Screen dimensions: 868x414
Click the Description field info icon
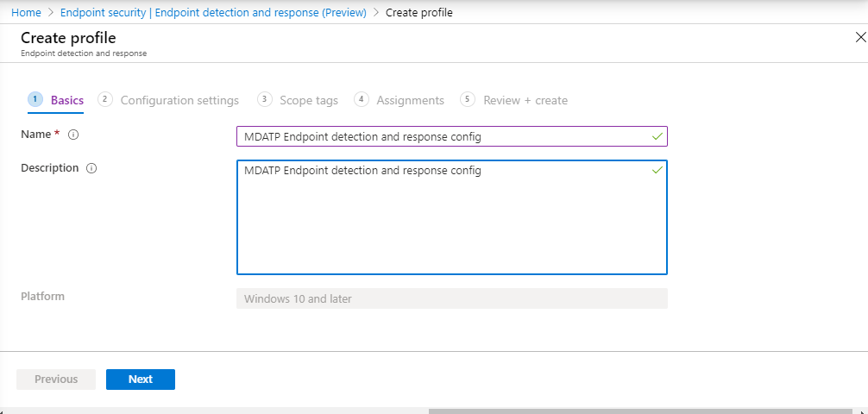pos(92,168)
